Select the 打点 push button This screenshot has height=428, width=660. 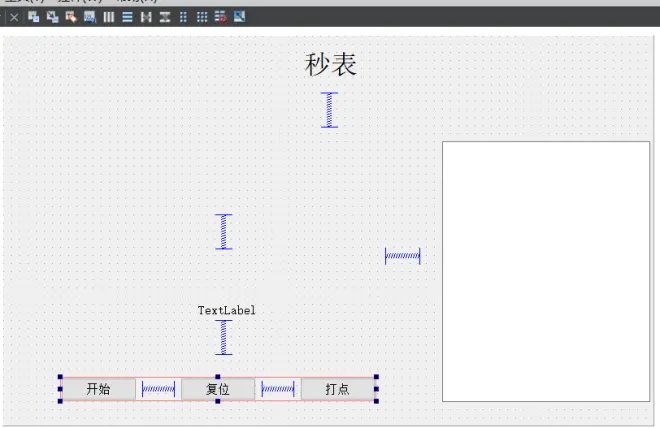(338, 389)
